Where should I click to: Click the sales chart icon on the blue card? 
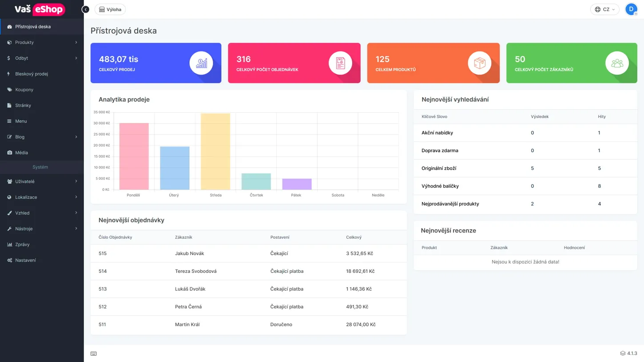click(x=201, y=63)
